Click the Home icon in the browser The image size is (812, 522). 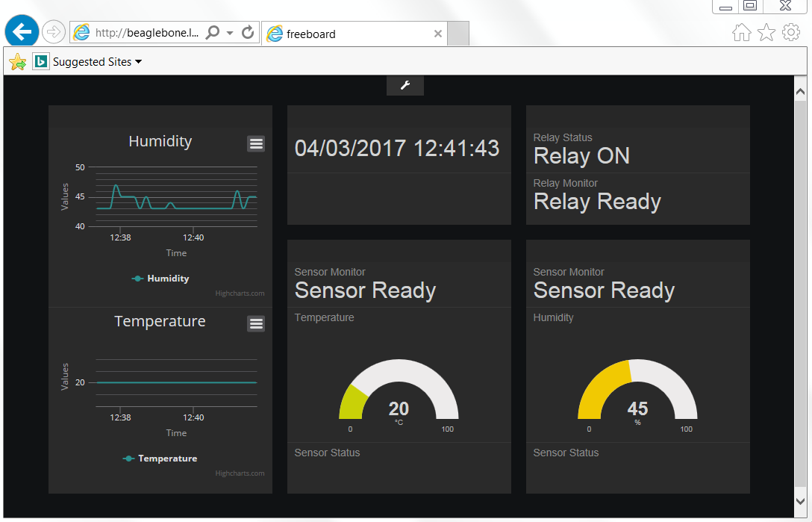(x=741, y=33)
